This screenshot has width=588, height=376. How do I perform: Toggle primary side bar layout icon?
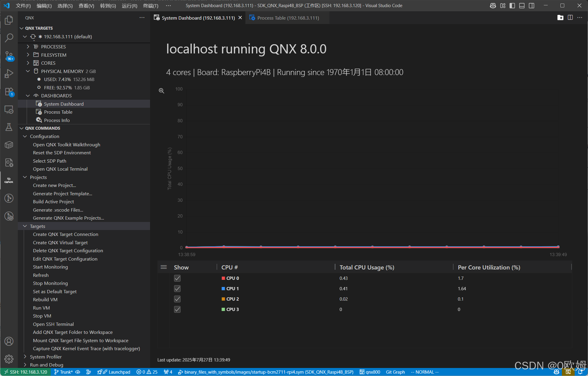point(512,6)
